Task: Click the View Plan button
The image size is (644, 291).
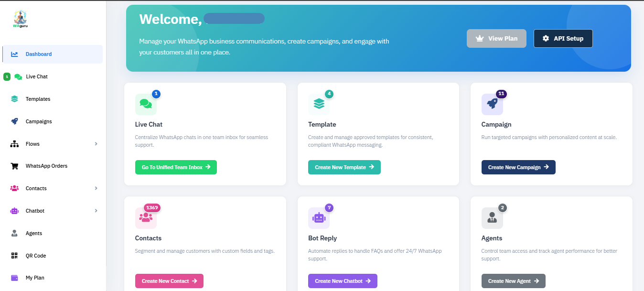Action: pyautogui.click(x=496, y=38)
